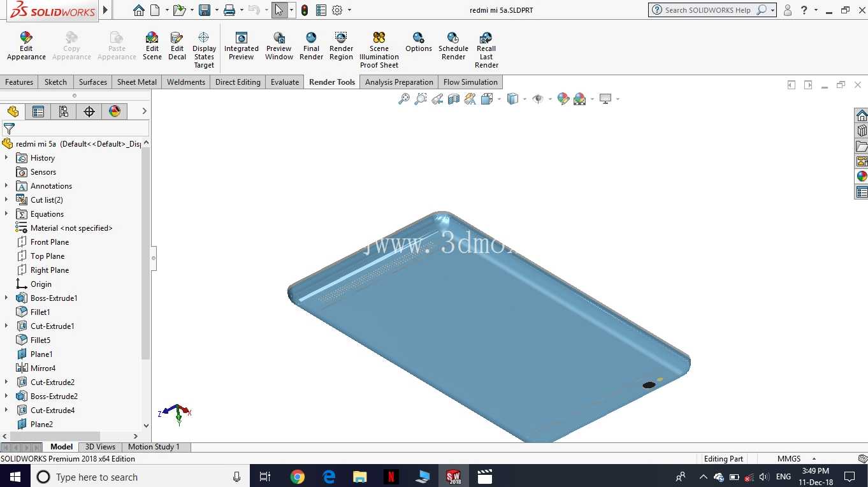Image resolution: width=868 pixels, height=487 pixels.
Task: Open Appearances task pane icon
Action: click(x=862, y=177)
